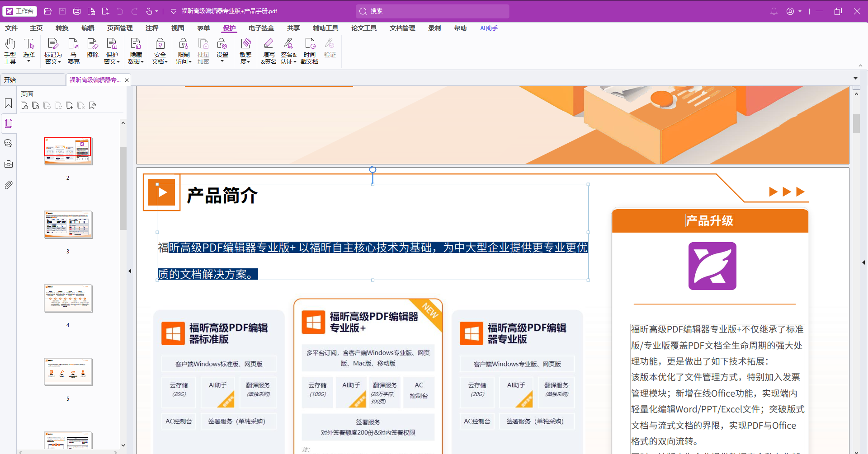Viewport: 868px width, 454px height.
Task: Click the search (搜索) field in title bar
Action: [433, 11]
